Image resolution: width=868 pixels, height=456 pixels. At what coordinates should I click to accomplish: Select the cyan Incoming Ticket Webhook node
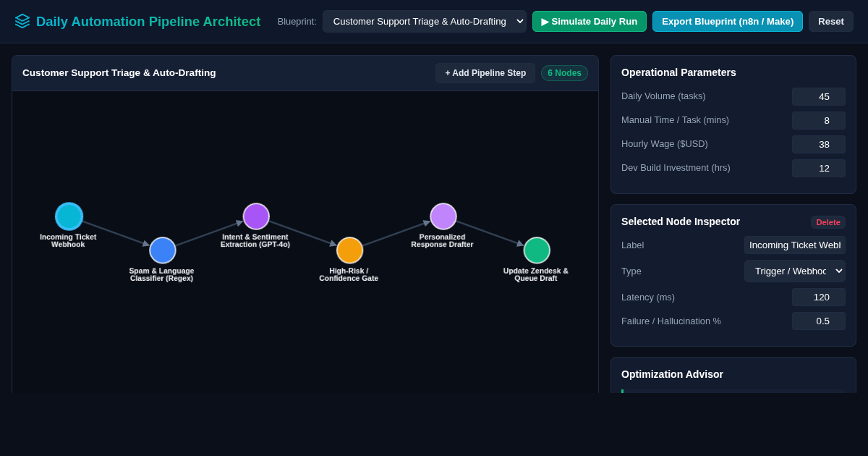(x=69, y=216)
